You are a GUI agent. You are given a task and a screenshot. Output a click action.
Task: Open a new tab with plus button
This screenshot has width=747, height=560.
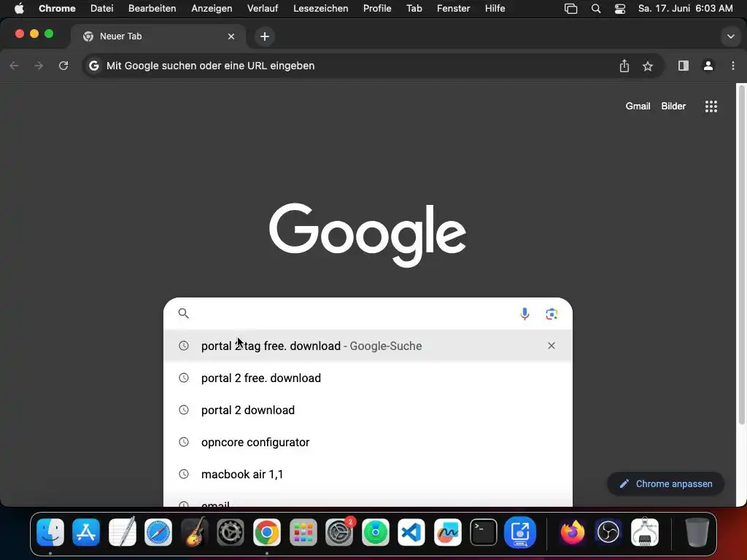tap(265, 36)
